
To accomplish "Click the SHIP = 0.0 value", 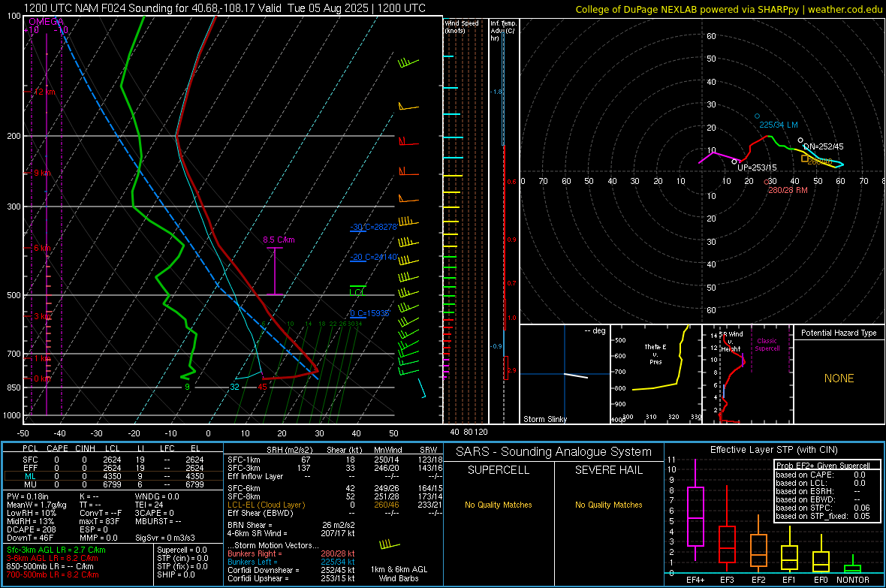I will [x=176, y=574].
